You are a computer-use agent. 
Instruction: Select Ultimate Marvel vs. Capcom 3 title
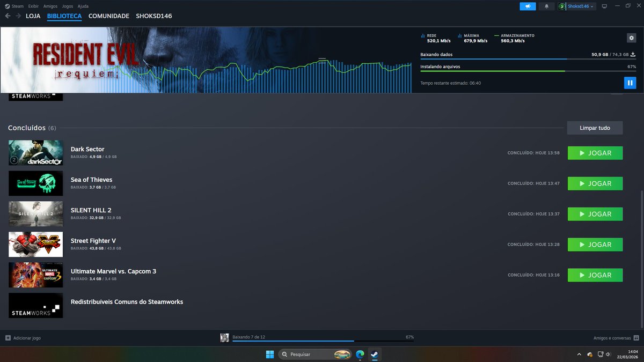point(114,271)
